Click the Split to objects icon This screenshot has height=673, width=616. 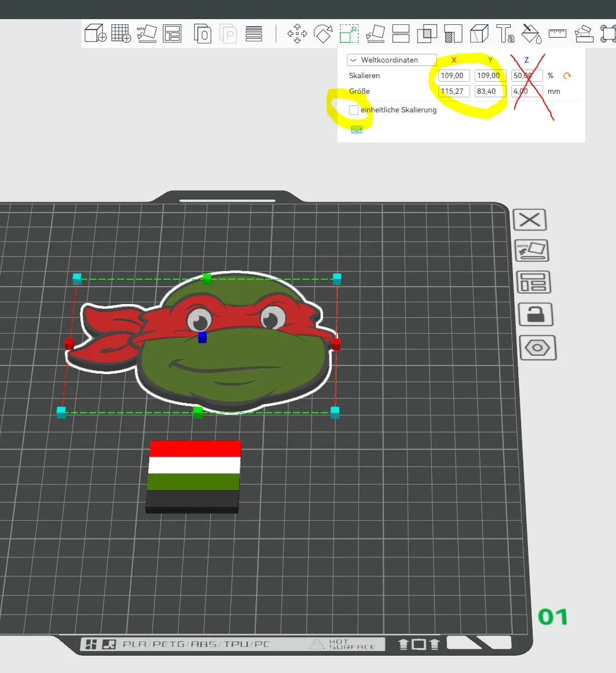[203, 34]
